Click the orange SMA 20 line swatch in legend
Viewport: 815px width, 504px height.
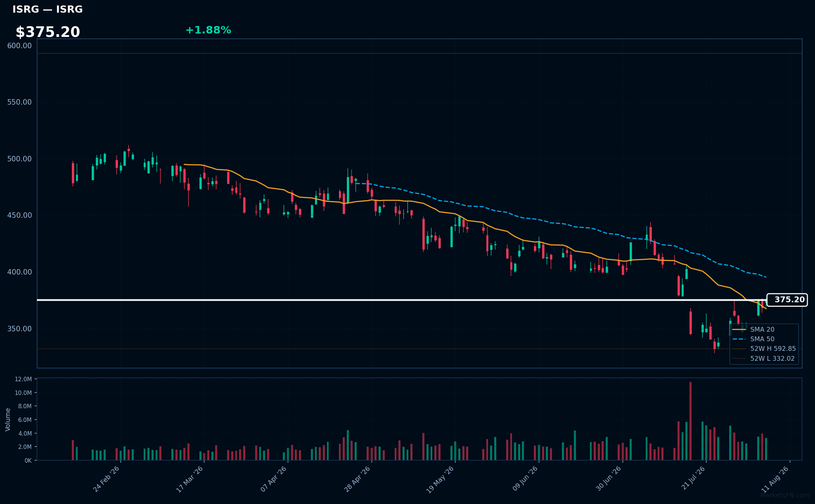[x=739, y=329]
